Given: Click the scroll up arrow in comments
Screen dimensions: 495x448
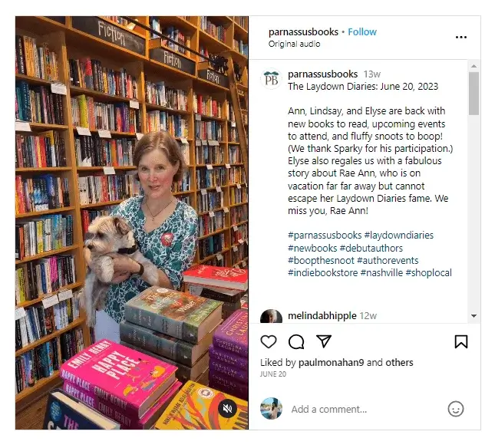Looking at the screenshot, I should (474, 66).
